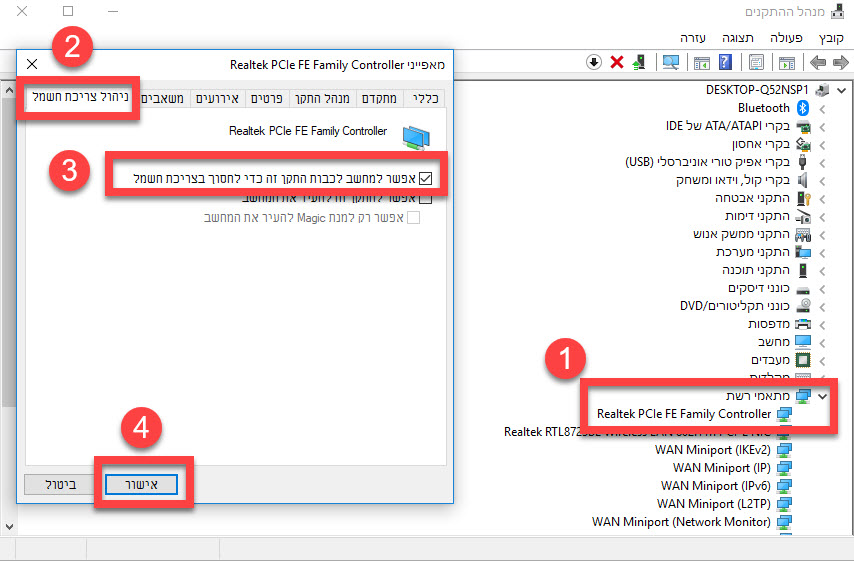This screenshot has height=561, width=854.
Task: Expand the IDE ATA/ATAPI controllers node
Action: tap(822, 127)
